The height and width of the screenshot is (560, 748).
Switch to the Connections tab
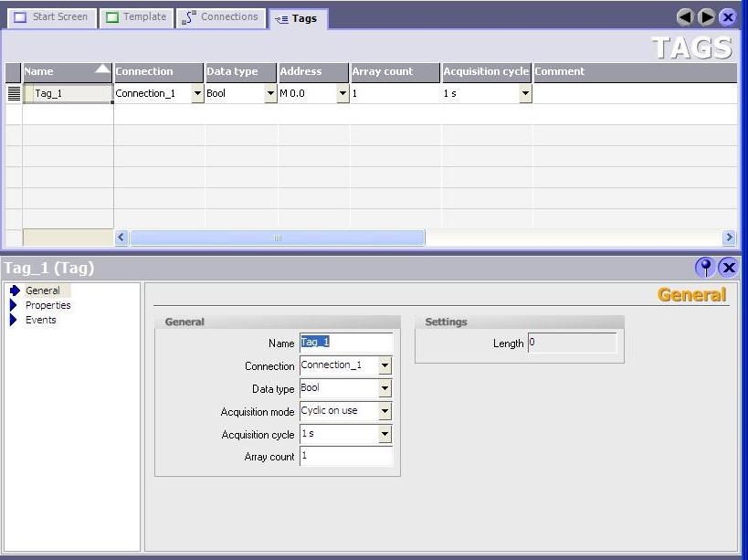pos(220,17)
